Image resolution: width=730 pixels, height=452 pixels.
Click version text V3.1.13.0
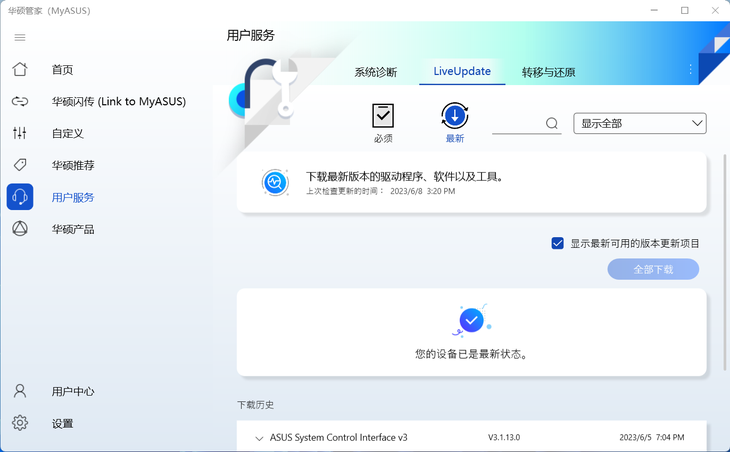click(x=504, y=438)
